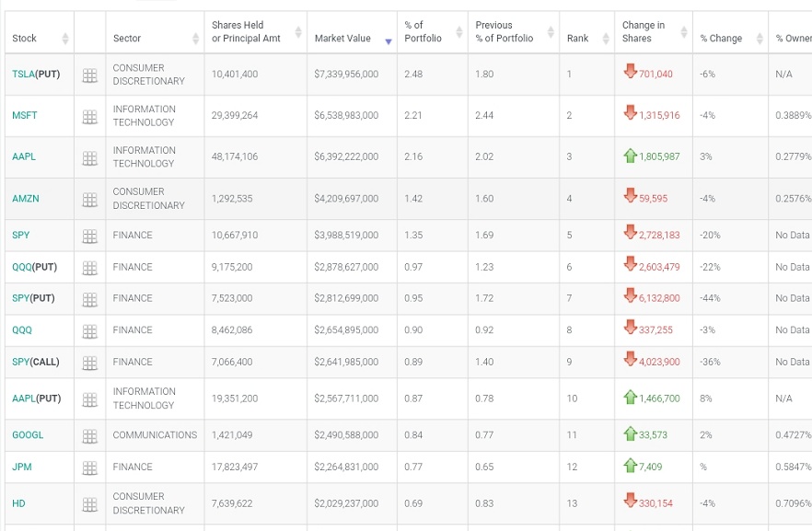Image resolution: width=812 pixels, height=531 pixels.
Task: Select the $7,339,956,000 market value cell
Action: click(346, 75)
